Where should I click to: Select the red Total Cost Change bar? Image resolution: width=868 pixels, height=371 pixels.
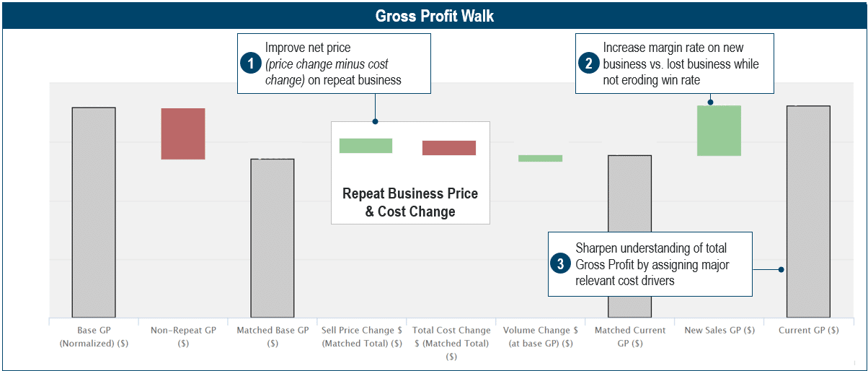(449, 148)
